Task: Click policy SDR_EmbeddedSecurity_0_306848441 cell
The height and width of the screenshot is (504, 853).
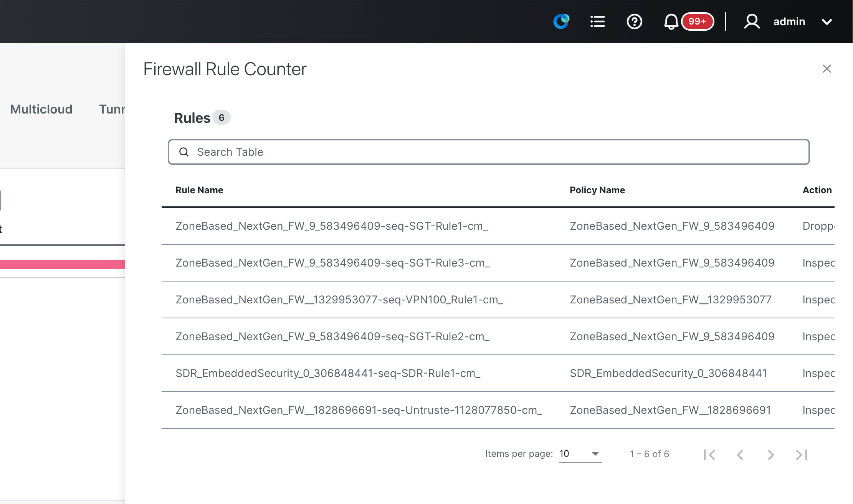Action: [x=668, y=373]
